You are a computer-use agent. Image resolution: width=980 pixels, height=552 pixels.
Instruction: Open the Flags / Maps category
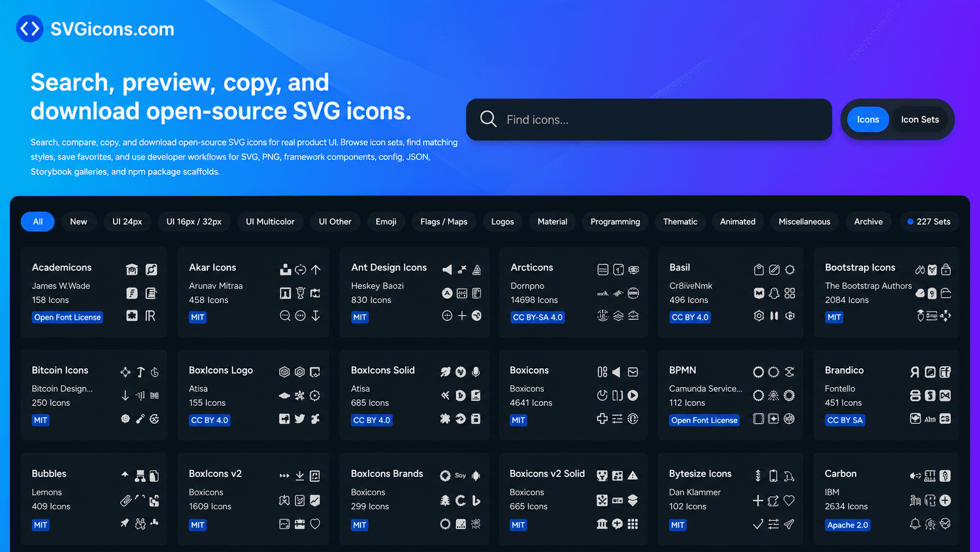[x=444, y=222]
